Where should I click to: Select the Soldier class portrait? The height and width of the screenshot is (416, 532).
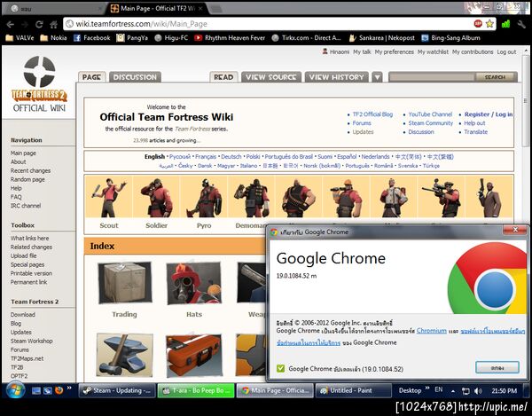(x=156, y=198)
